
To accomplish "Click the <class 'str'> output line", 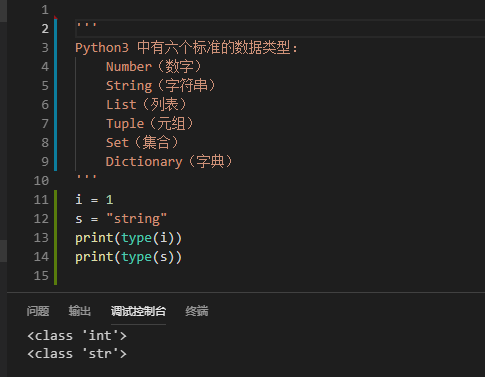I will point(77,354).
